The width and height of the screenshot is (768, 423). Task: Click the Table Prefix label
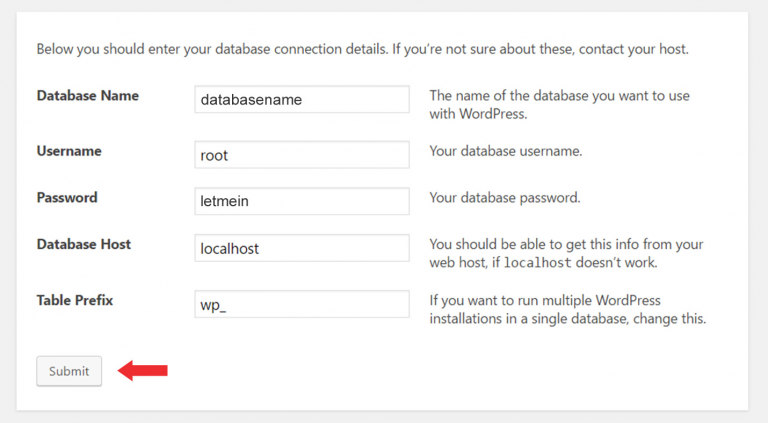(x=75, y=300)
